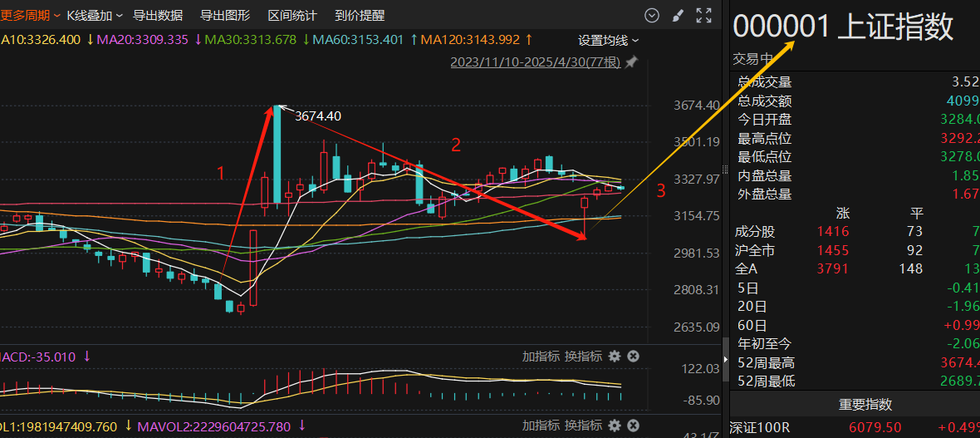Click the 内盘总量 row
Image resolution: width=980 pixels, height=438 pixels.
click(855, 176)
